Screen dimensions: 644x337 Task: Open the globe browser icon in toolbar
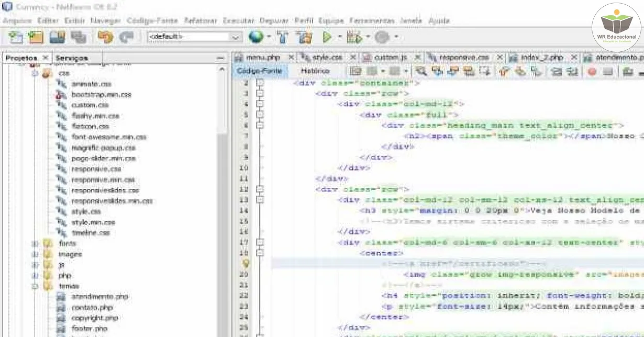pos(256,37)
